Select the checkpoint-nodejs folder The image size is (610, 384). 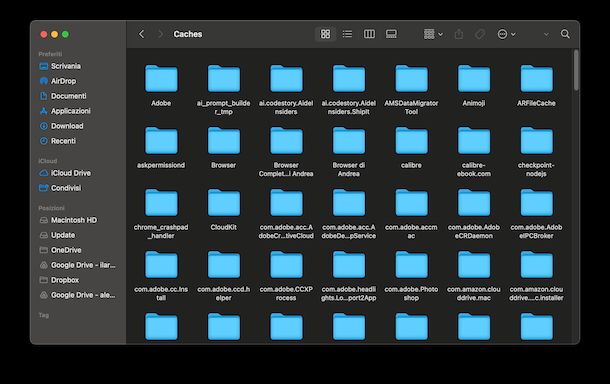[x=536, y=141]
